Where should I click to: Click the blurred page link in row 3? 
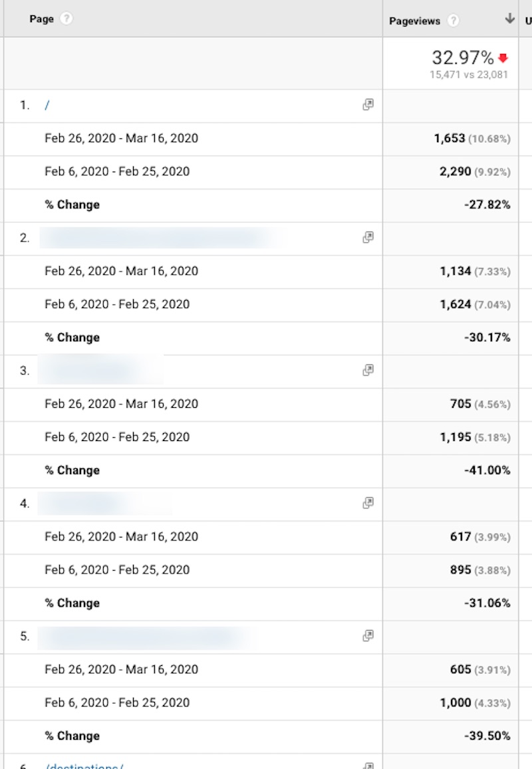(100, 371)
